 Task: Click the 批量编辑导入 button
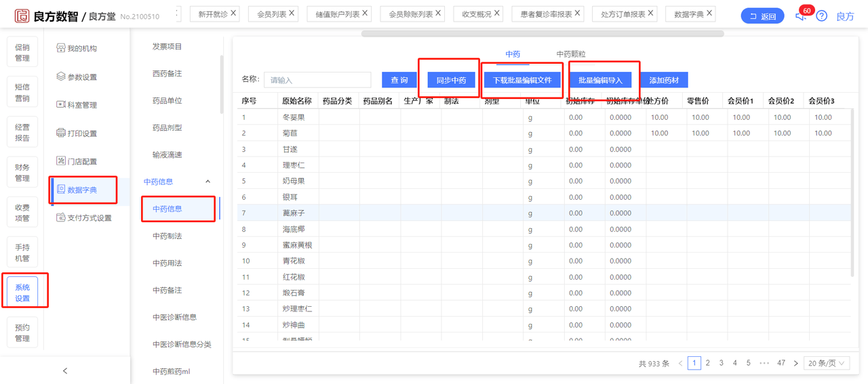600,80
